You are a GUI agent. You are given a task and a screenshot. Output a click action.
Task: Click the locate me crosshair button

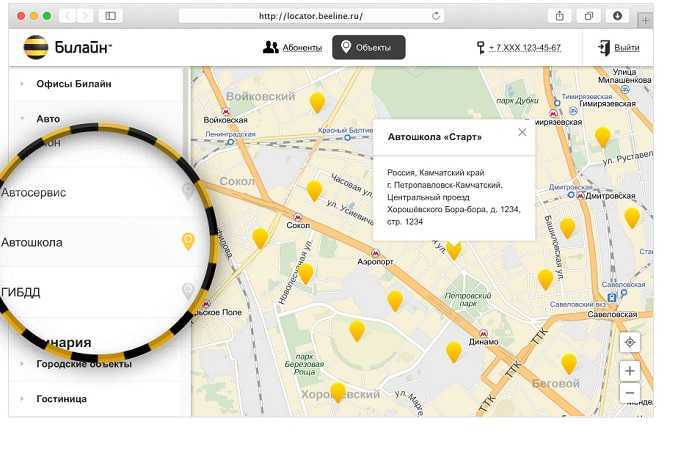tap(629, 342)
